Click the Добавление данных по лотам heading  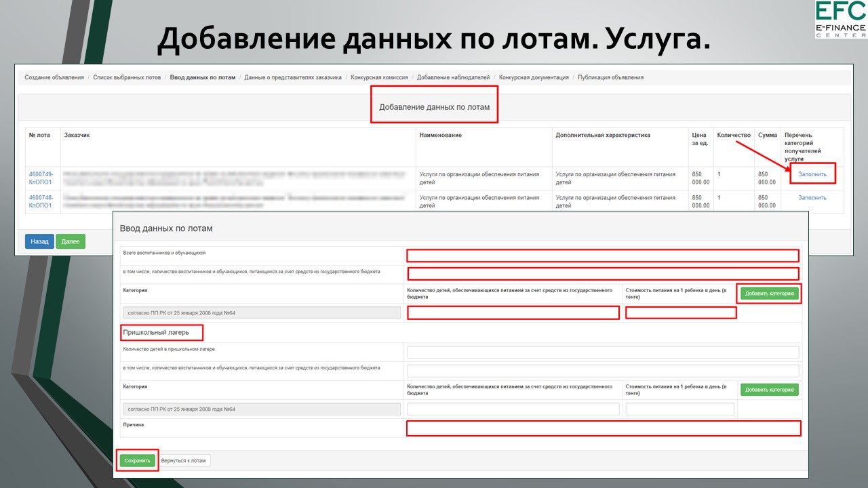coord(434,107)
